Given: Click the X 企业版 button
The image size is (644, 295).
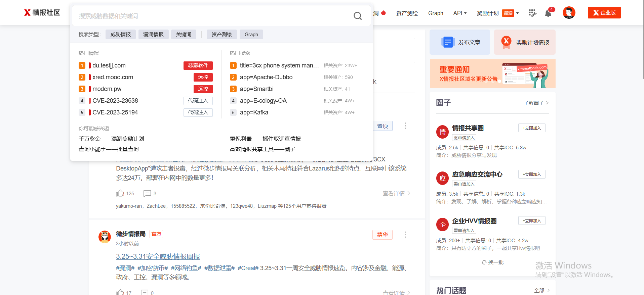Looking at the screenshot, I should click(x=604, y=13).
